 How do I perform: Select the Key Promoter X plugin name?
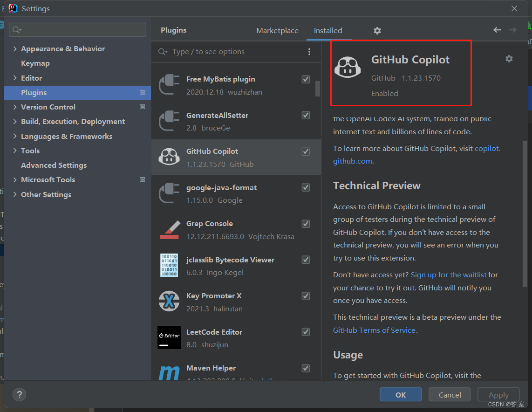point(214,296)
